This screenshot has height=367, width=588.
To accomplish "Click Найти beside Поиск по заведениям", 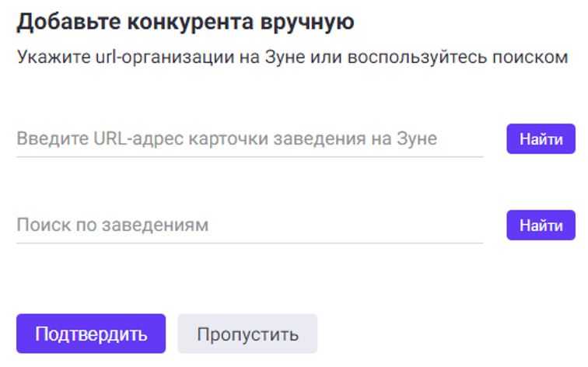I will point(541,225).
